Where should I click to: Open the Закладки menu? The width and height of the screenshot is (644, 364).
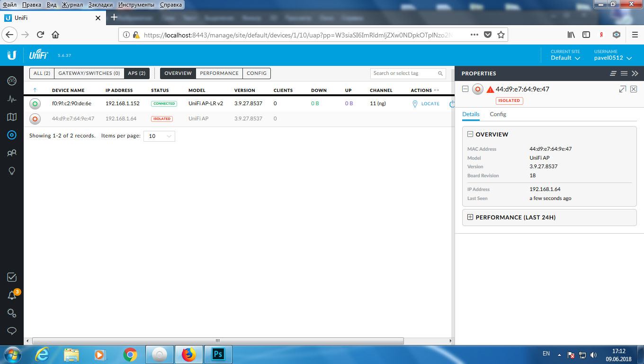coord(100,5)
